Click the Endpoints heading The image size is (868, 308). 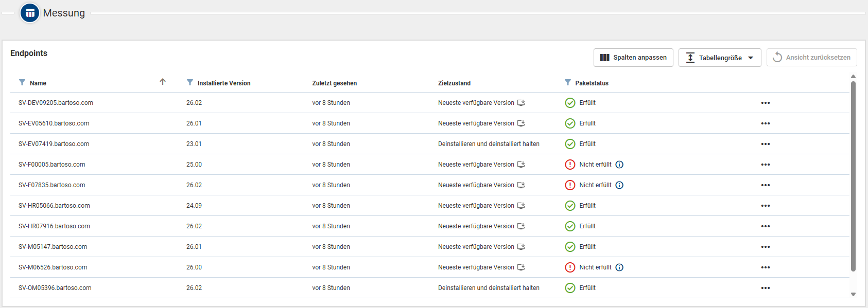coord(29,53)
